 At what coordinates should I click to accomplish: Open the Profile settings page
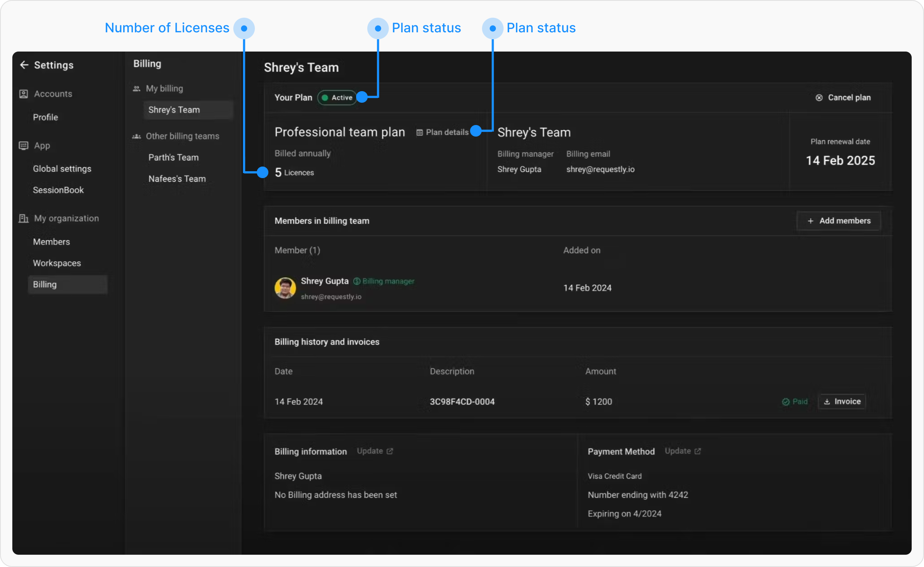[45, 117]
